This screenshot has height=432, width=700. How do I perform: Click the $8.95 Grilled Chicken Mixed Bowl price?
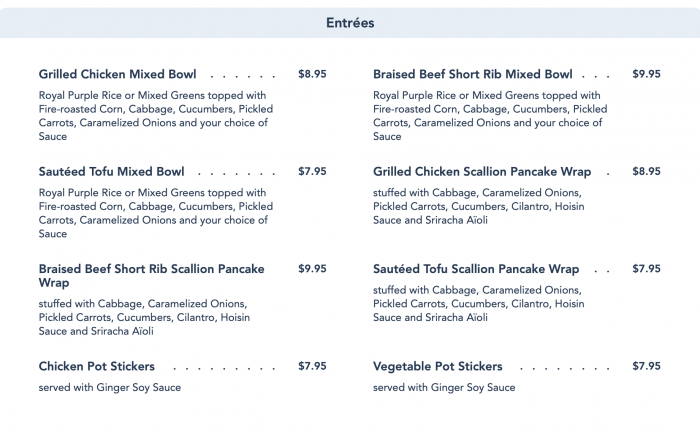pyautogui.click(x=312, y=74)
